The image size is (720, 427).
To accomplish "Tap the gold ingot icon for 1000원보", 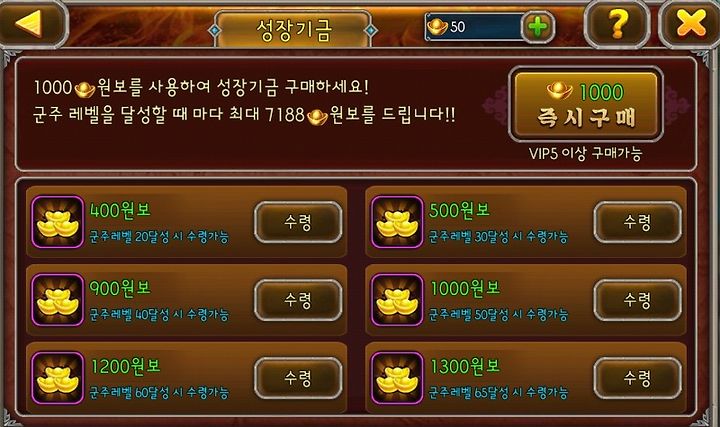I will pos(397,300).
